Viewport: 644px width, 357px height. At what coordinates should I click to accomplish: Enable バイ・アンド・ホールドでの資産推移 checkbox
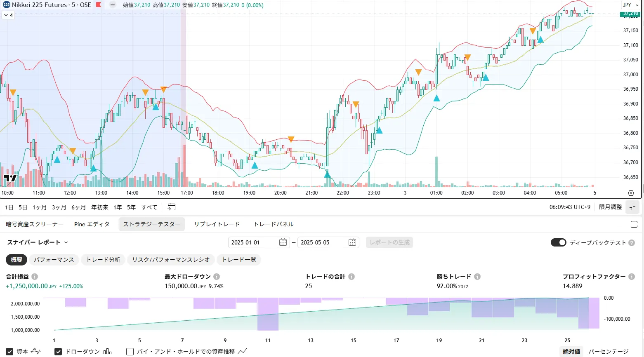tap(130, 352)
